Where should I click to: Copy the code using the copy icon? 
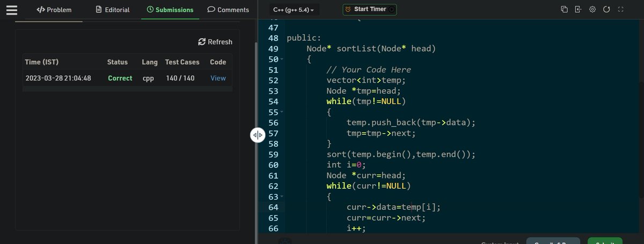pyautogui.click(x=564, y=9)
